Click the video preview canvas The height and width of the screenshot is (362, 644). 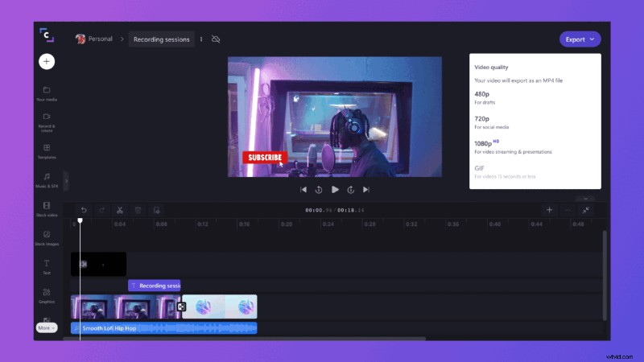335,117
